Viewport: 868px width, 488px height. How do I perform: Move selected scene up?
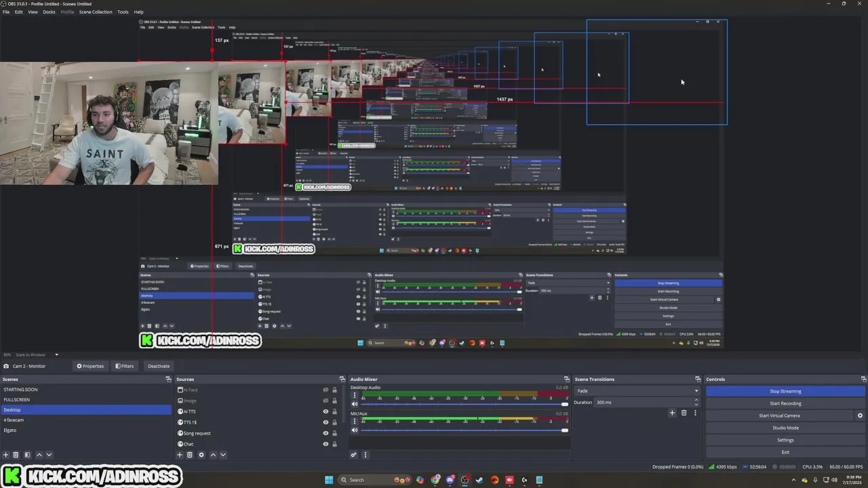39,455
